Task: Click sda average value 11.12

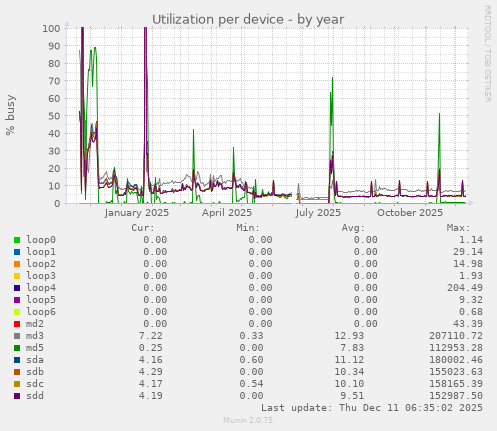Action: [349, 360]
